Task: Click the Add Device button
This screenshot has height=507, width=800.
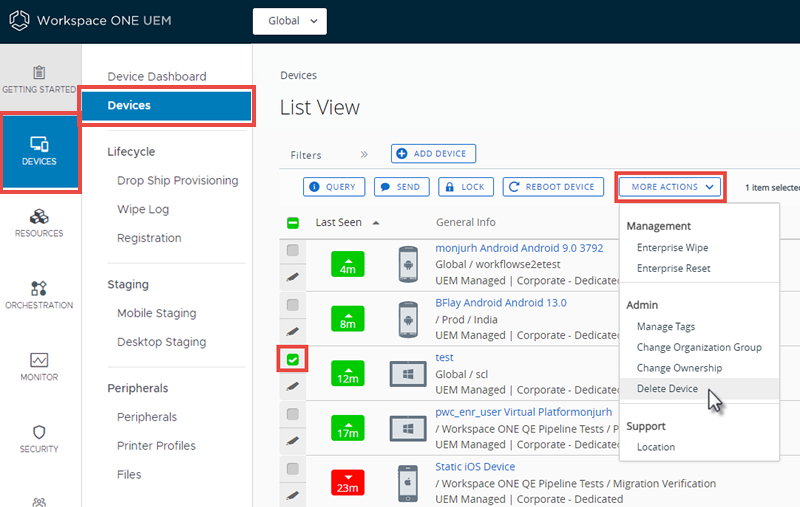Action: coord(434,154)
